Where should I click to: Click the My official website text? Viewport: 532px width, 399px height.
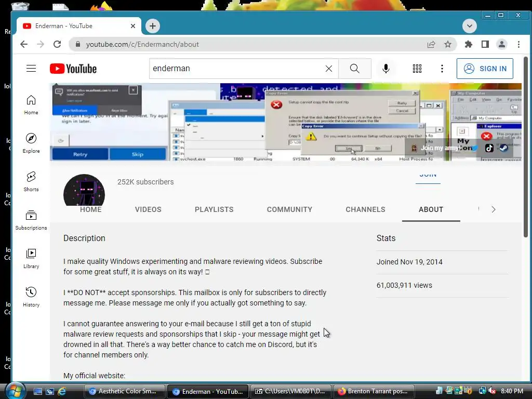95,376
